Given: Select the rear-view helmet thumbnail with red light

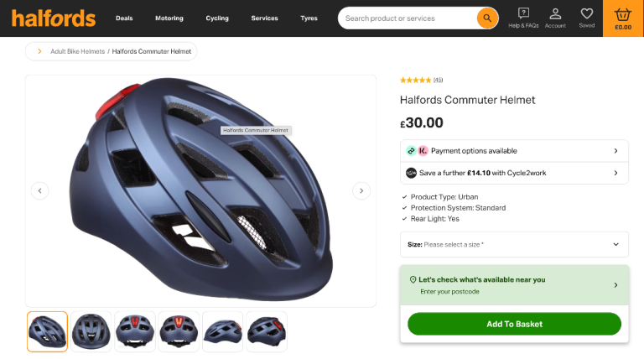Looking at the screenshot, I should (x=135, y=331).
